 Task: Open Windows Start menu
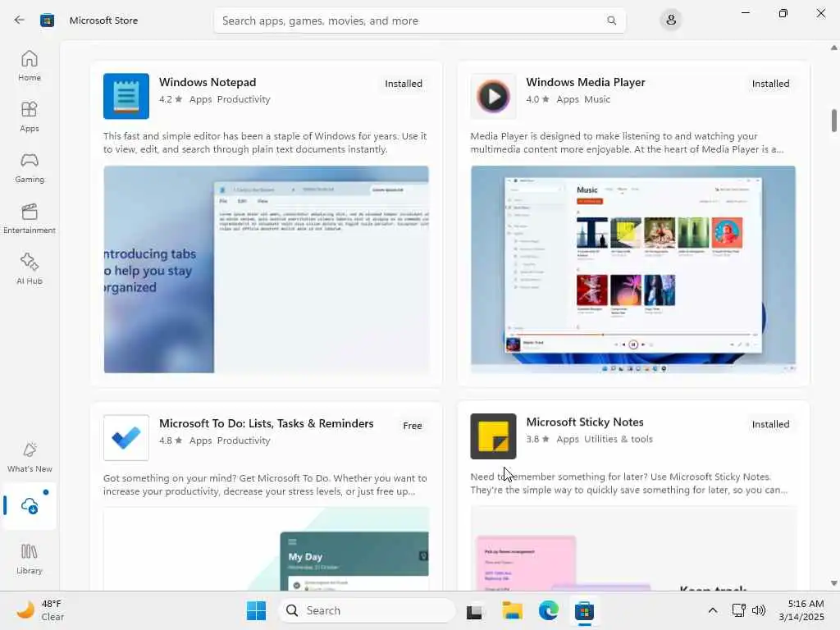256,610
